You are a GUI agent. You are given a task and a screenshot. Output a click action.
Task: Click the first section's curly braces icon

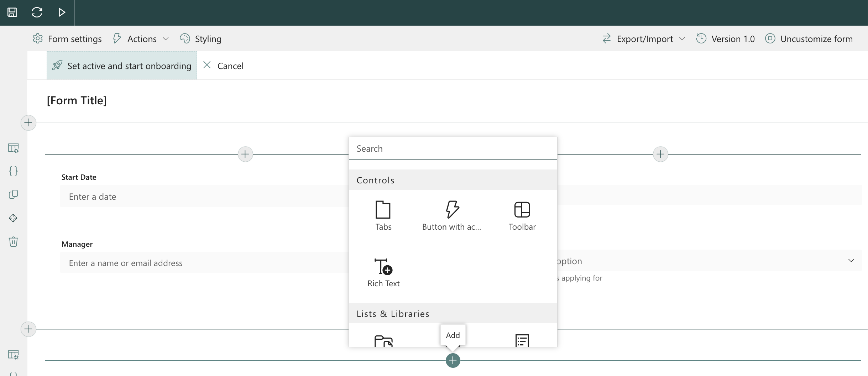(x=13, y=171)
